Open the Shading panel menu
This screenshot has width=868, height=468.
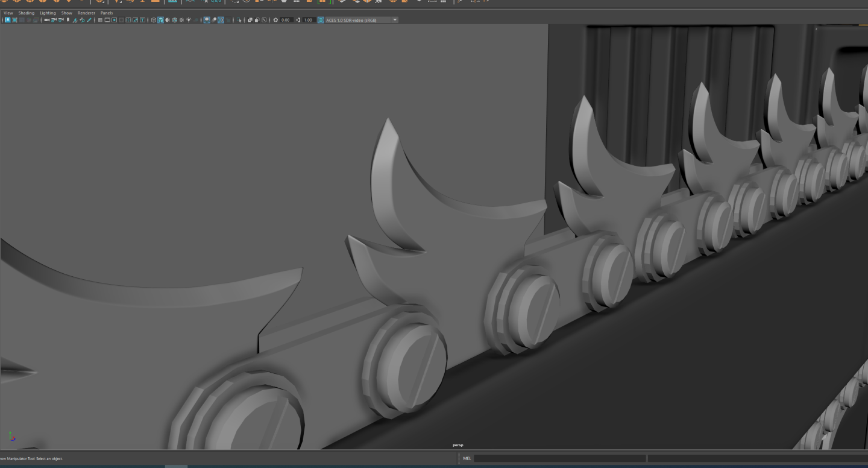[x=27, y=13]
